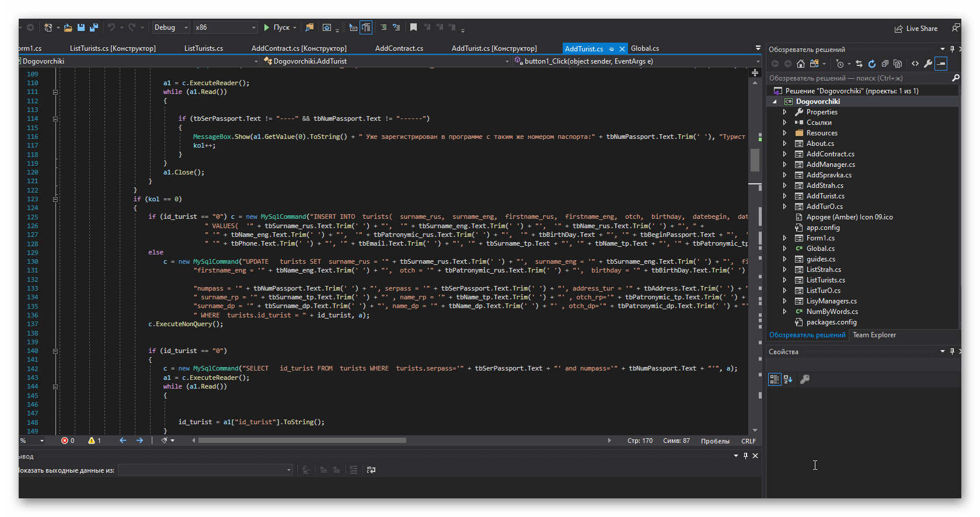Viewport: 980px width, 517px height.
Task: Collapse the while block at line 111
Action: pos(55,92)
